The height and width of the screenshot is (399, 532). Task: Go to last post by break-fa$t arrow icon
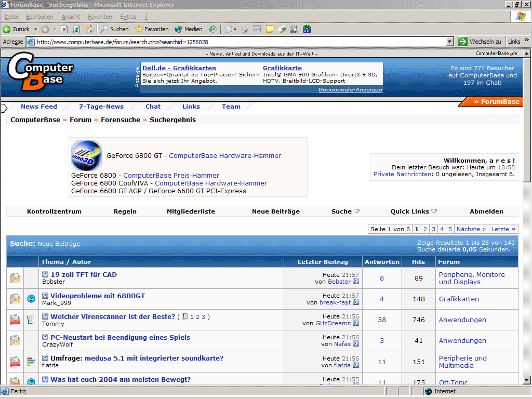pyautogui.click(x=355, y=302)
